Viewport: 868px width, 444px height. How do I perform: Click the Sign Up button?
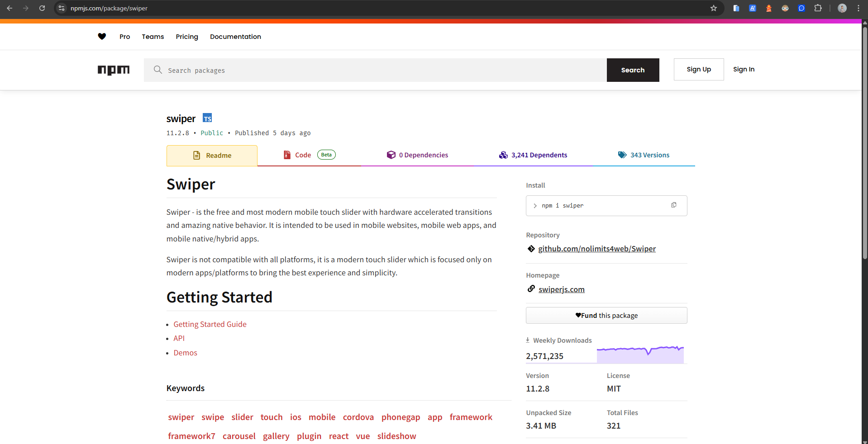[x=699, y=69]
